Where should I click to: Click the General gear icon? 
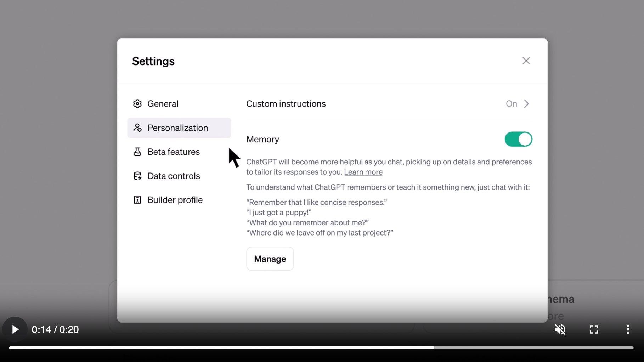(x=137, y=104)
